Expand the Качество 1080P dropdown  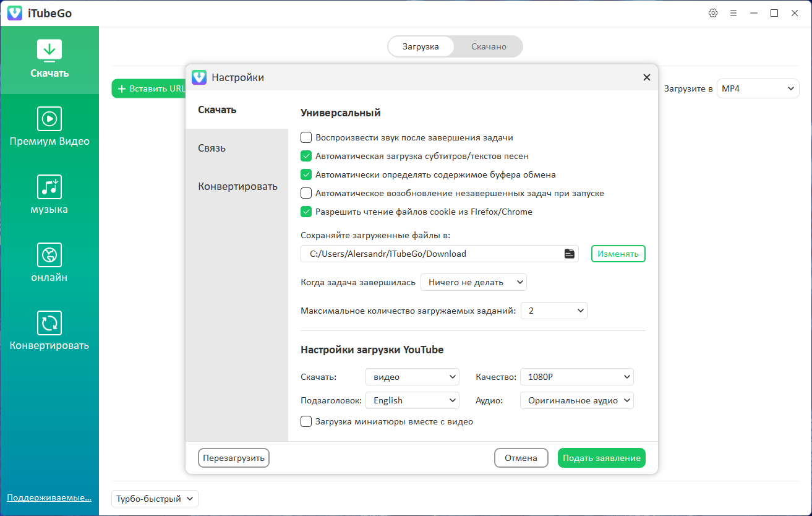tap(576, 377)
